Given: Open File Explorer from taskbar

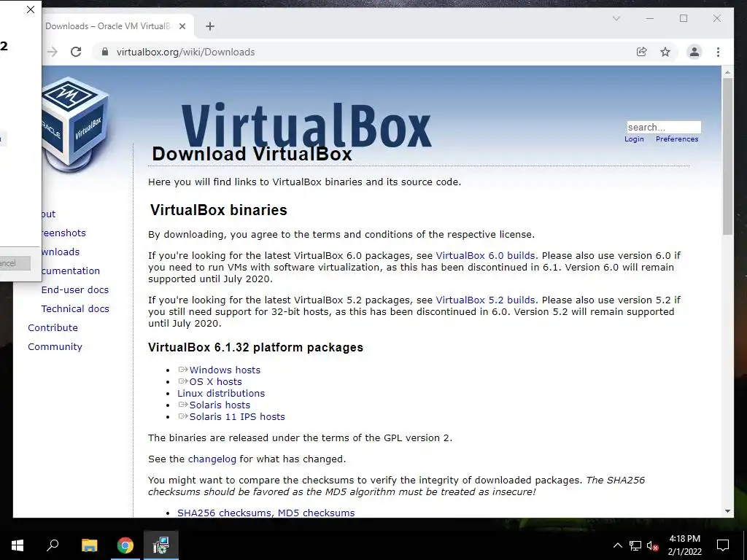Looking at the screenshot, I should click(x=89, y=545).
